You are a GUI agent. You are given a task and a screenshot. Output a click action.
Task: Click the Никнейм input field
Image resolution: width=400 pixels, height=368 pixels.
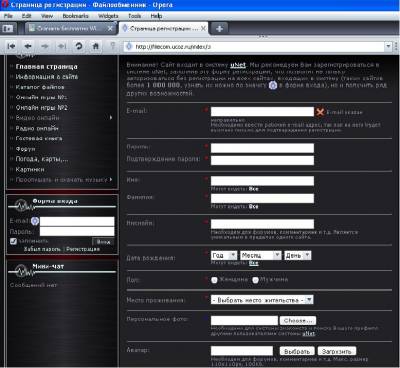click(262, 224)
